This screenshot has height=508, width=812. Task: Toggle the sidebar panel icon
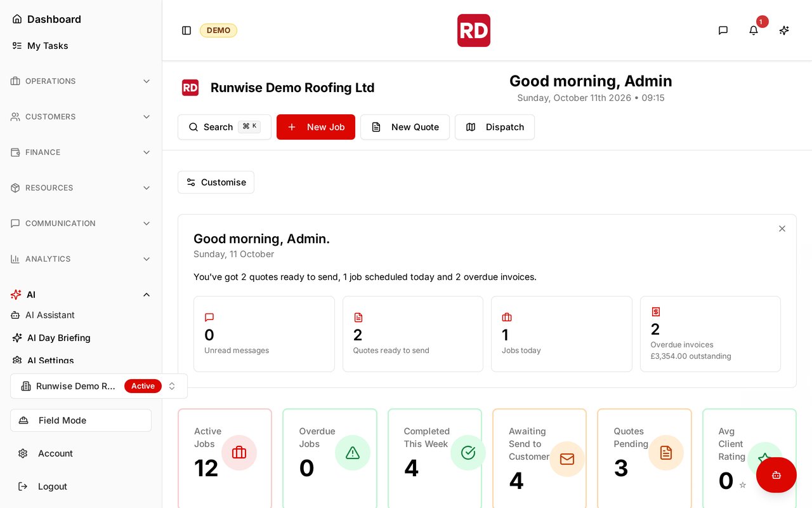click(x=187, y=30)
